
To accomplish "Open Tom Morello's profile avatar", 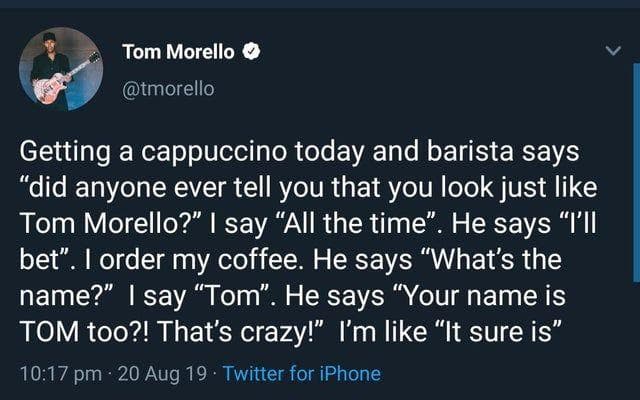I will (x=60, y=68).
